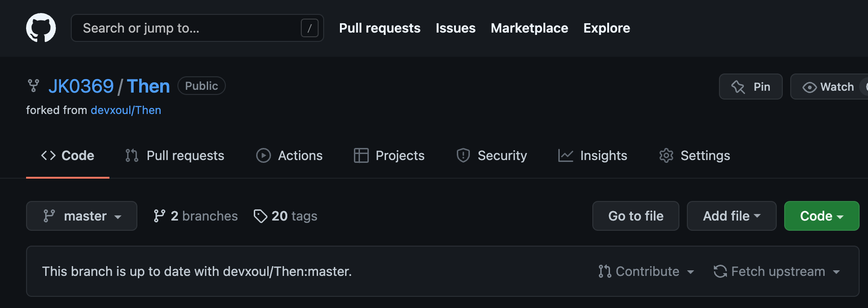Open the Security tab
This screenshot has height=308, width=868.
(491, 155)
